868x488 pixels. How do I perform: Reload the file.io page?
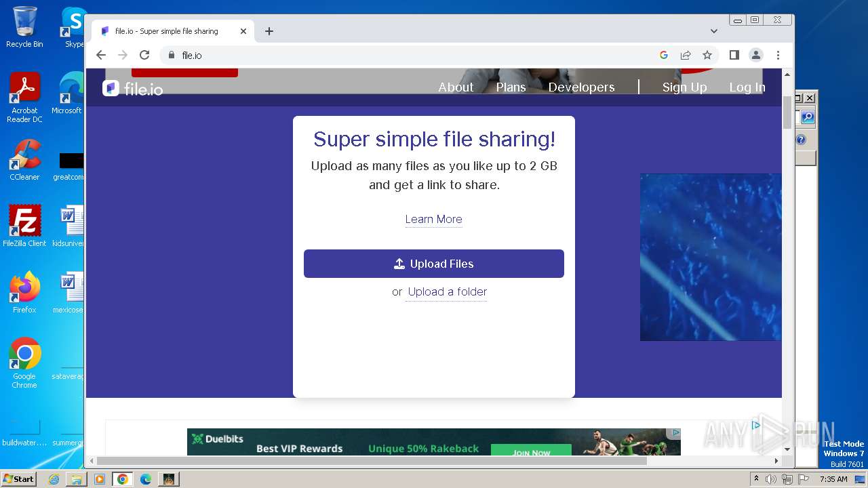144,56
